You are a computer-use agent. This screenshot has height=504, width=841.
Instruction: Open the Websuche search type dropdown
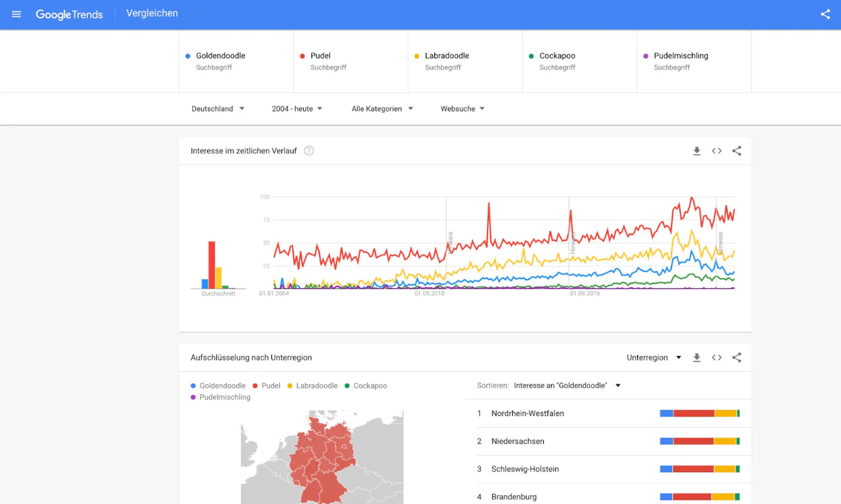pos(462,109)
